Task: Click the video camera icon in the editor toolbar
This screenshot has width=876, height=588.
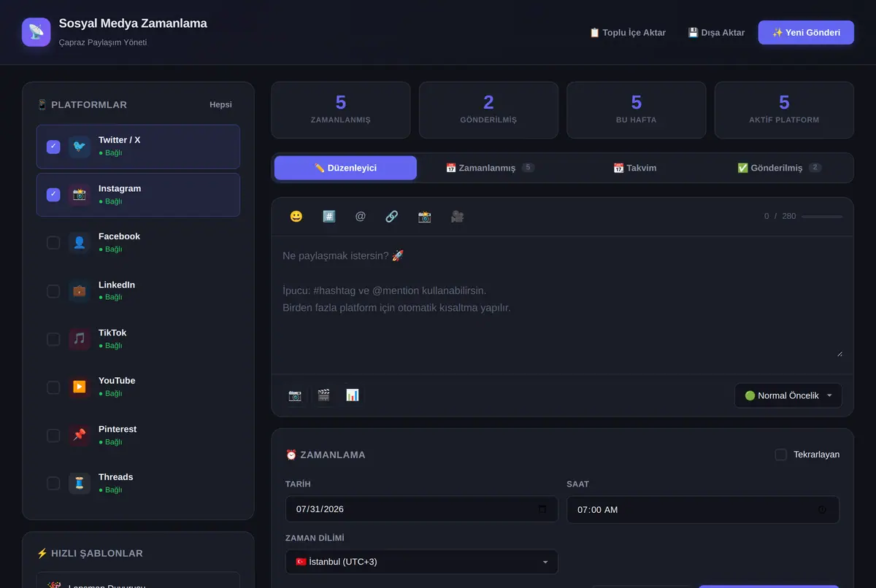Action: [457, 217]
